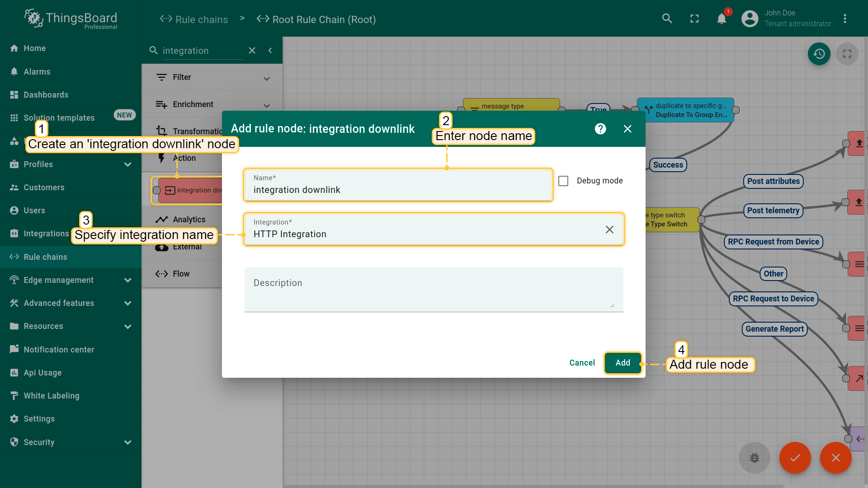Screen dimensions: 868x488
Task: Open user menu three-dots icon
Action: click(844, 19)
